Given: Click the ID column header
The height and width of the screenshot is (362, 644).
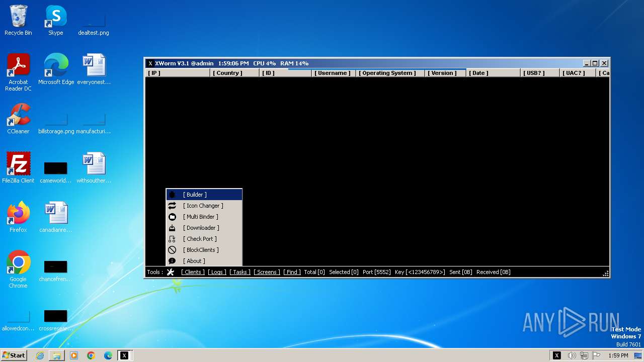Looking at the screenshot, I should [x=285, y=73].
